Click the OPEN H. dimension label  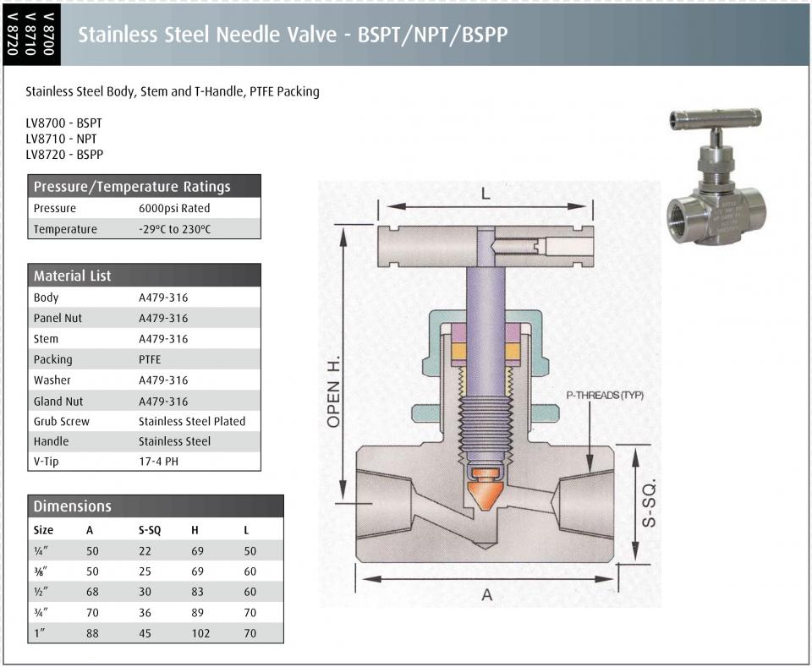coord(334,391)
